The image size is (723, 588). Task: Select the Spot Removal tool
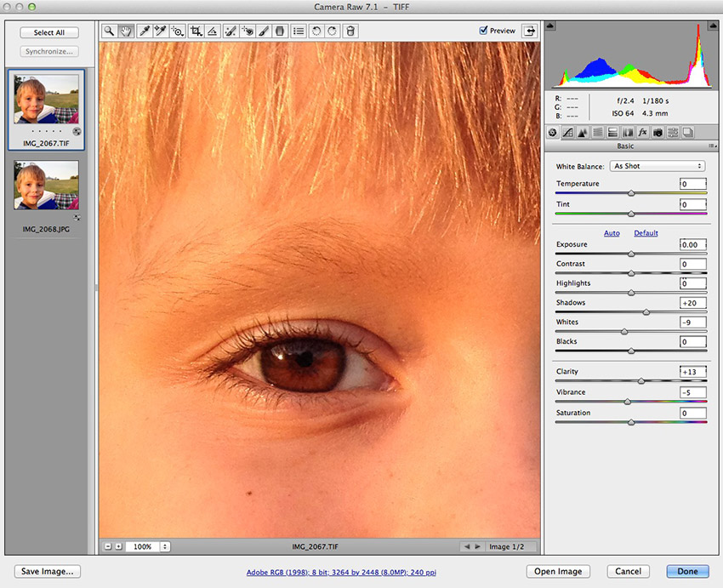tap(231, 31)
